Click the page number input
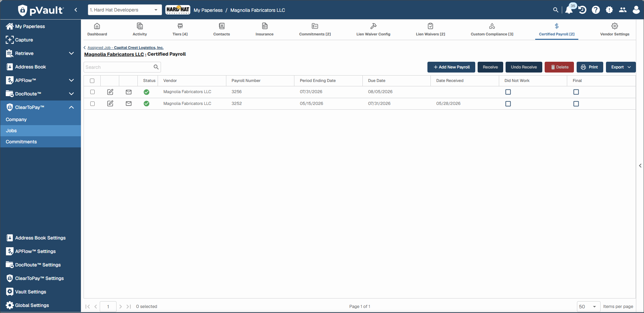The height and width of the screenshot is (313, 644). tap(108, 307)
